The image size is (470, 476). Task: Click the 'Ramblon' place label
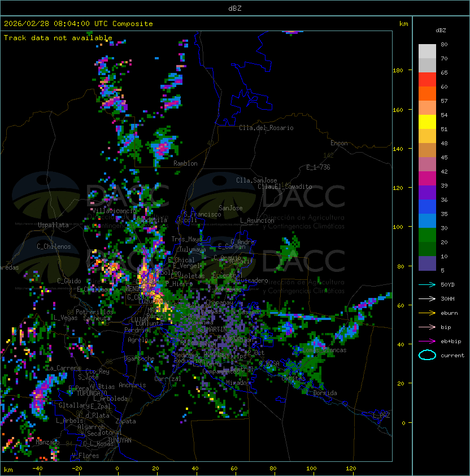coord(185,163)
